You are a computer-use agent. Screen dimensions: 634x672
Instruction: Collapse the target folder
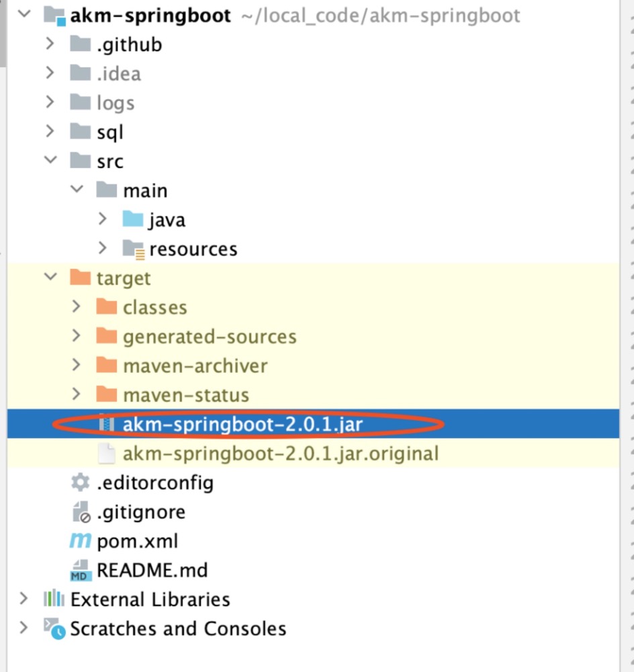pyautogui.click(x=50, y=278)
